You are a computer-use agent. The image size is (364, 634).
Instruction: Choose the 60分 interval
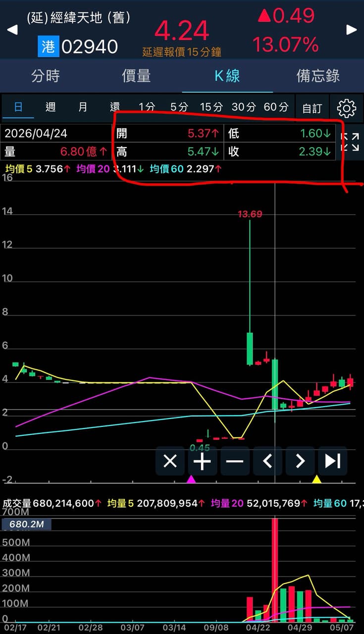(x=276, y=107)
